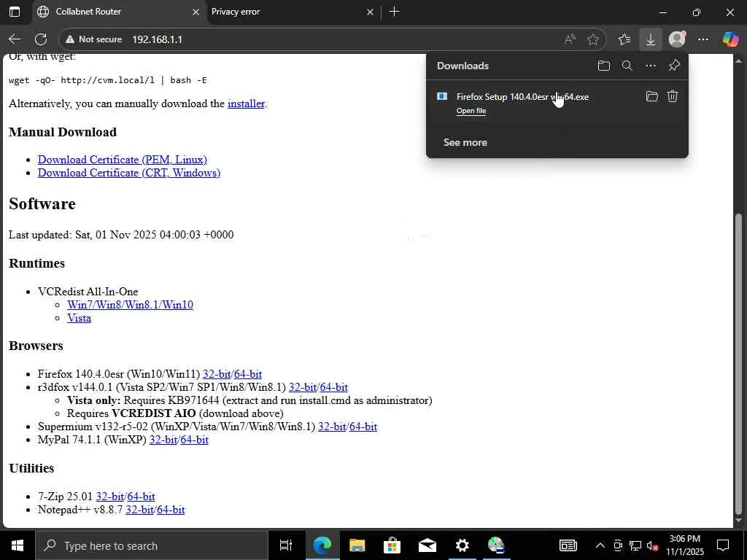Open a new tab with plus button

pyautogui.click(x=394, y=12)
